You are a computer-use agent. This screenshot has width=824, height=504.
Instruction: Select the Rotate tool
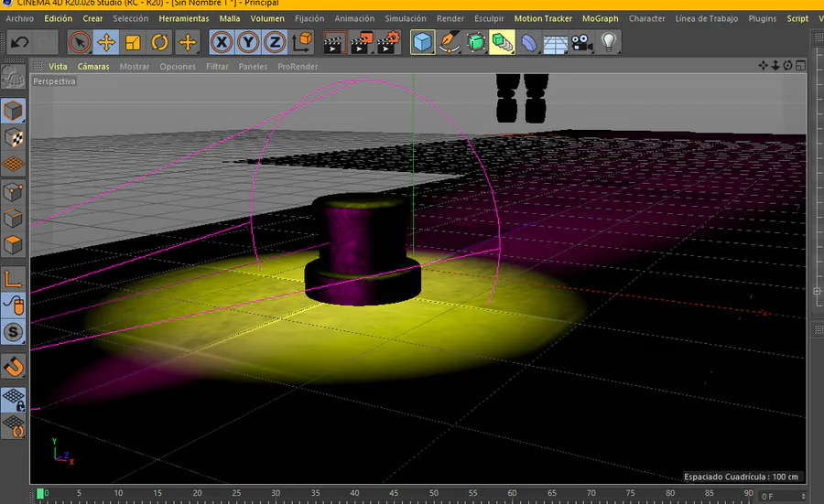point(160,42)
